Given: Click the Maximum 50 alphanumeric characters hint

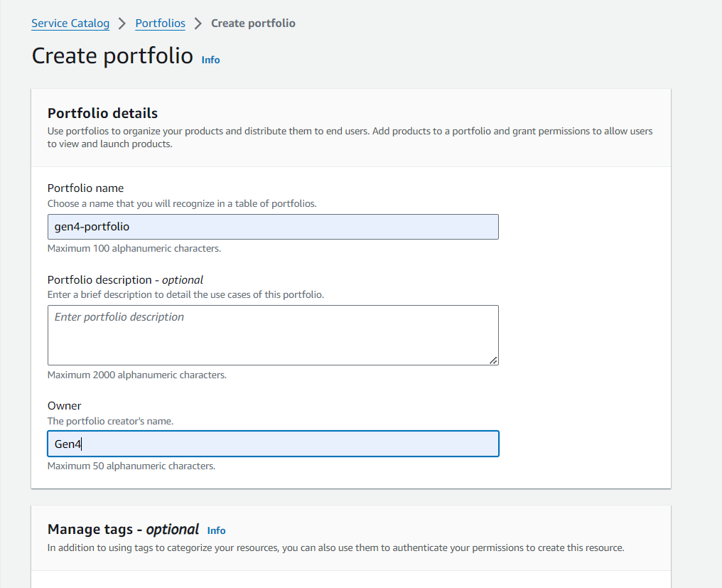Looking at the screenshot, I should coord(131,466).
